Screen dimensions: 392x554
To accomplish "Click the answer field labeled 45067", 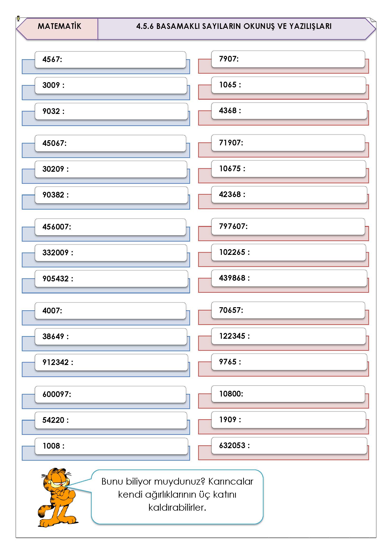I will [x=110, y=143].
